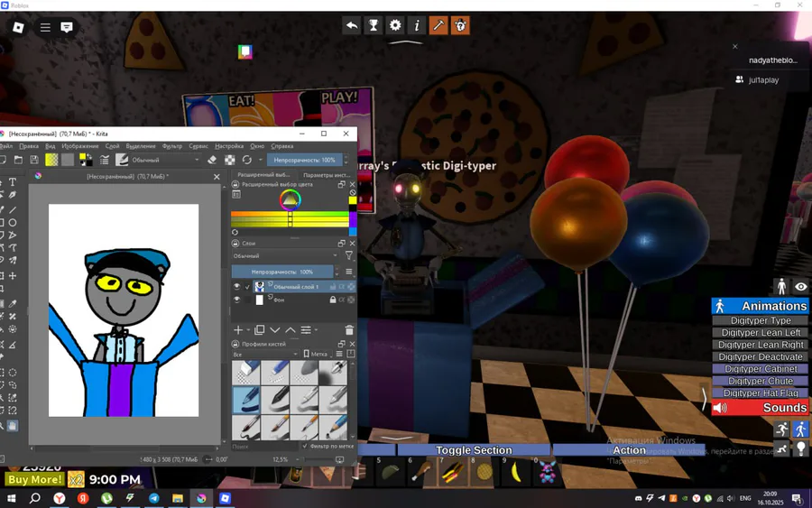Toggle preserve alpha checkerboard icon
This screenshot has width=812, height=508.
230,160
